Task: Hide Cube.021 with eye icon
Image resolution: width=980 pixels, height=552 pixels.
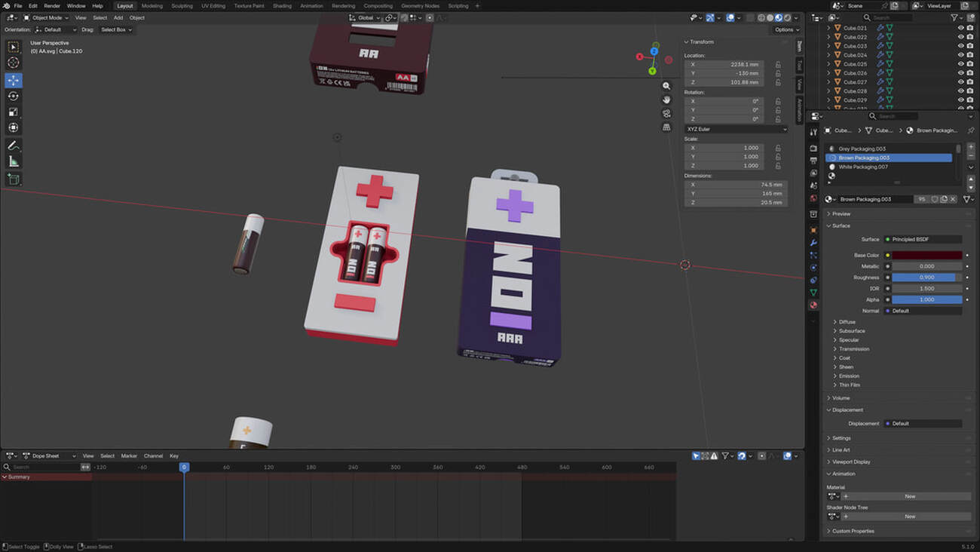Action: pos(960,28)
